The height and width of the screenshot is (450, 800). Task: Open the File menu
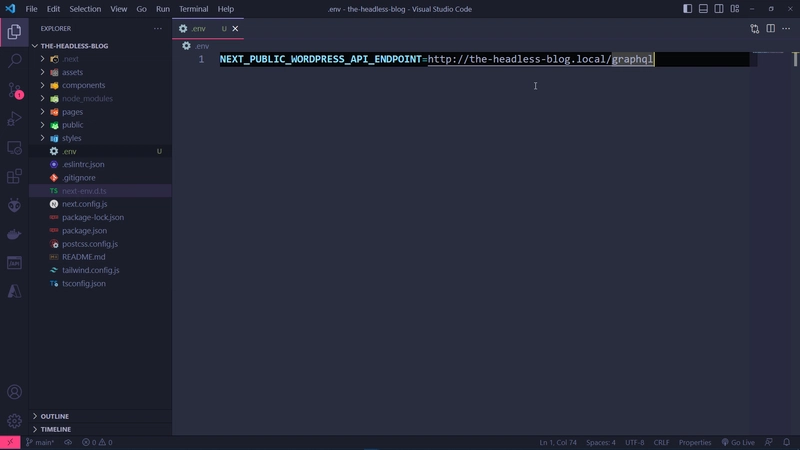[31, 9]
